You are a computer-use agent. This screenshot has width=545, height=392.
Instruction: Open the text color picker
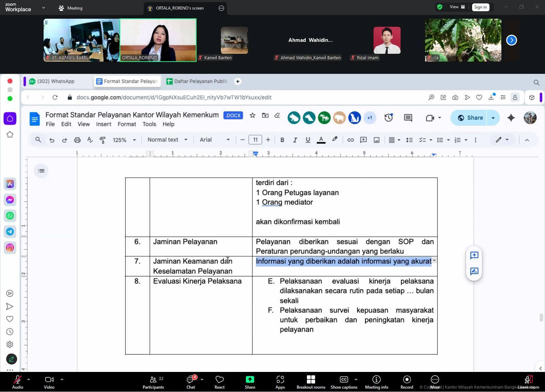321,140
